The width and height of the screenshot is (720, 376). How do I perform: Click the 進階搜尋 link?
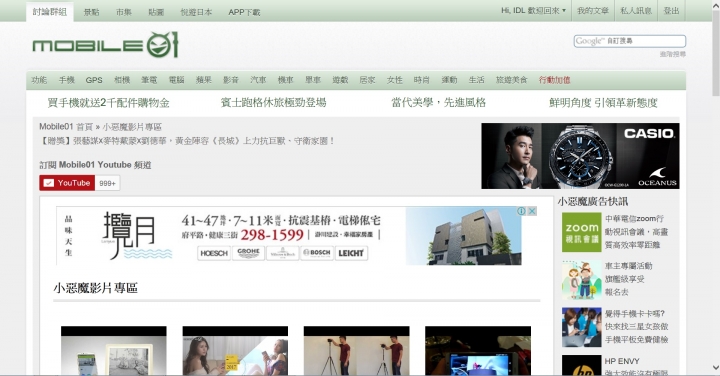point(673,54)
